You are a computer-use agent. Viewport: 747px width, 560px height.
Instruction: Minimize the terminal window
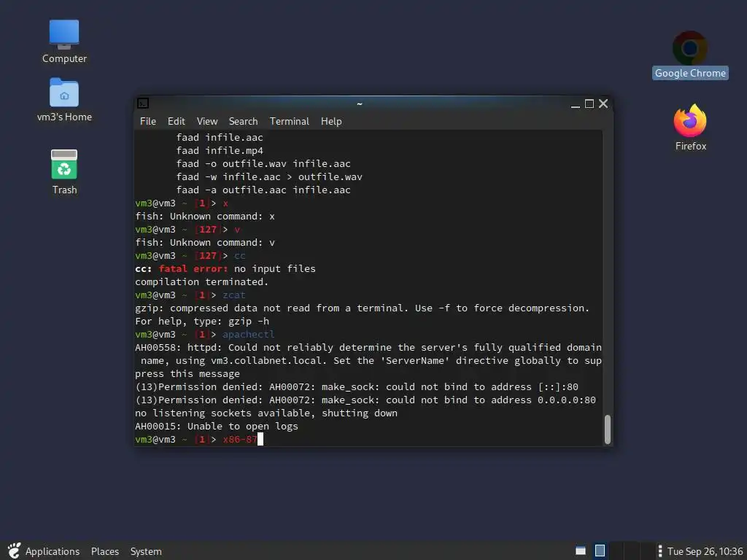point(575,104)
